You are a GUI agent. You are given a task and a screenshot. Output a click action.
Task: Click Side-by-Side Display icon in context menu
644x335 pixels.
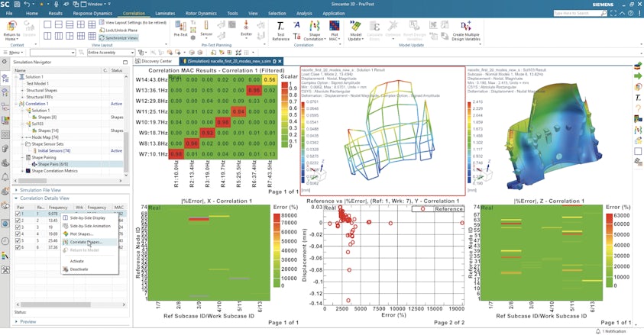(66, 218)
